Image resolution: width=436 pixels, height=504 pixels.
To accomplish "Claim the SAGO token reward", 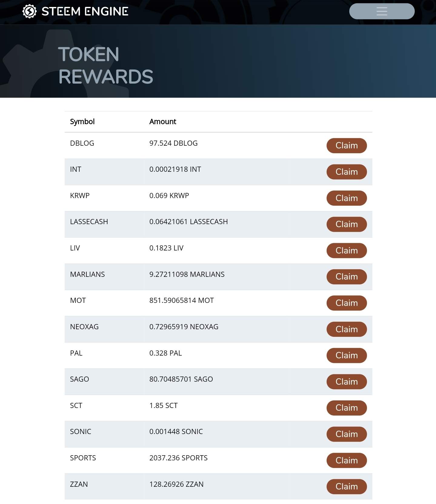I will click(346, 382).
